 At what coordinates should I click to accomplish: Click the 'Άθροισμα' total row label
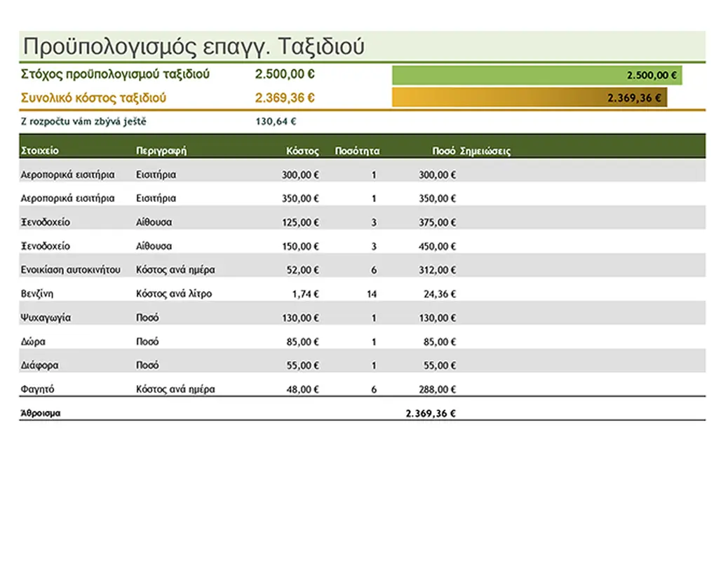click(x=41, y=413)
